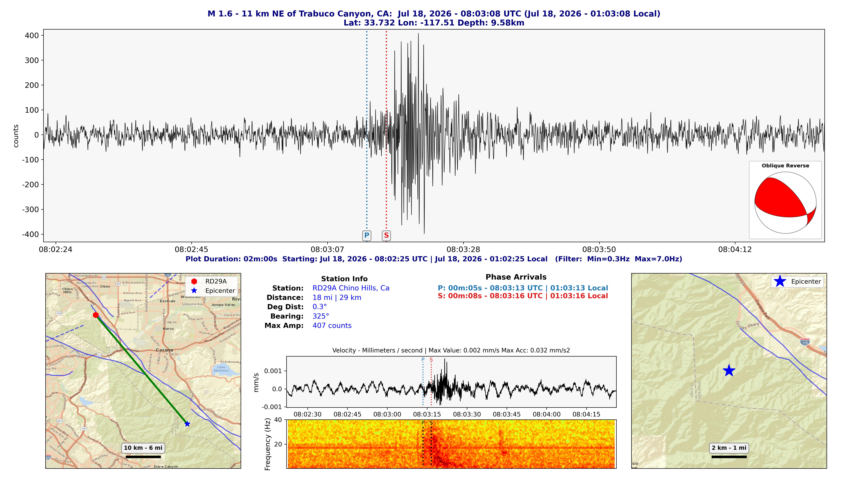The image size is (868, 488).
Task: Click the blue epicenter star on the close-up map
Action: [x=729, y=371]
